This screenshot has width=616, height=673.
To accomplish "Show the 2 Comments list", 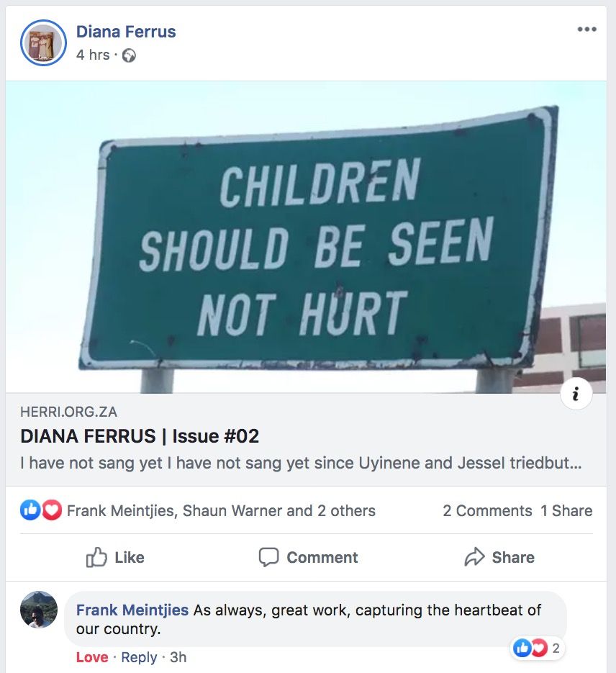I will pyautogui.click(x=487, y=511).
